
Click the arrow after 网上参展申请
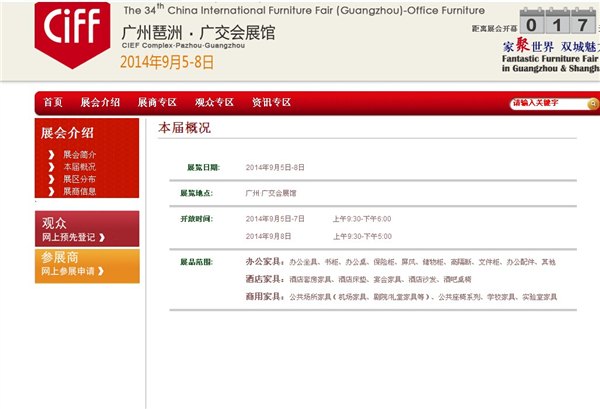coord(101,271)
